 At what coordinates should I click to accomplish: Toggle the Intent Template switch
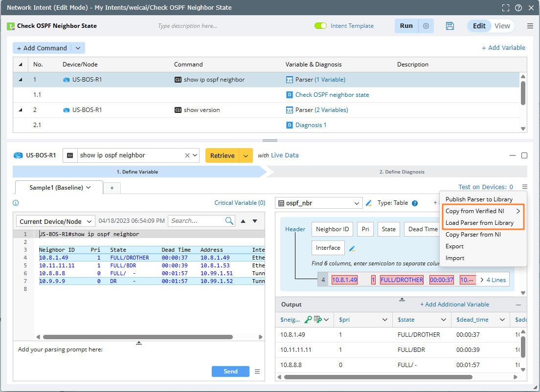320,26
